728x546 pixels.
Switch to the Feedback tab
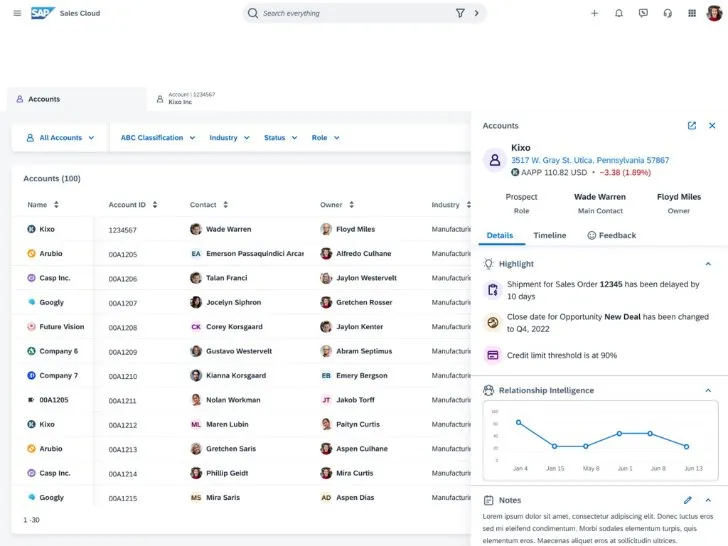coord(611,235)
